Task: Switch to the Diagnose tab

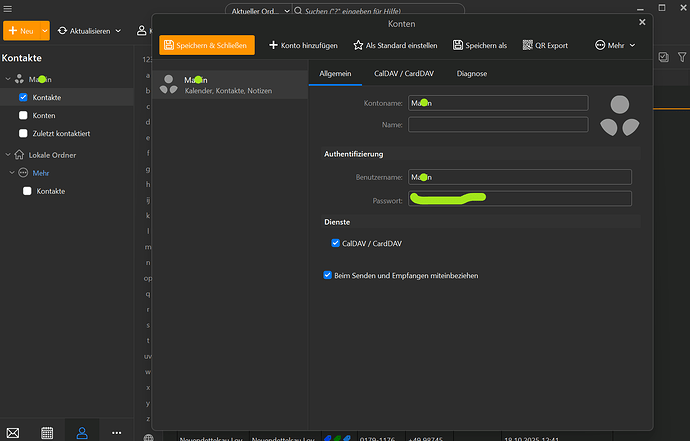Action: (x=472, y=73)
